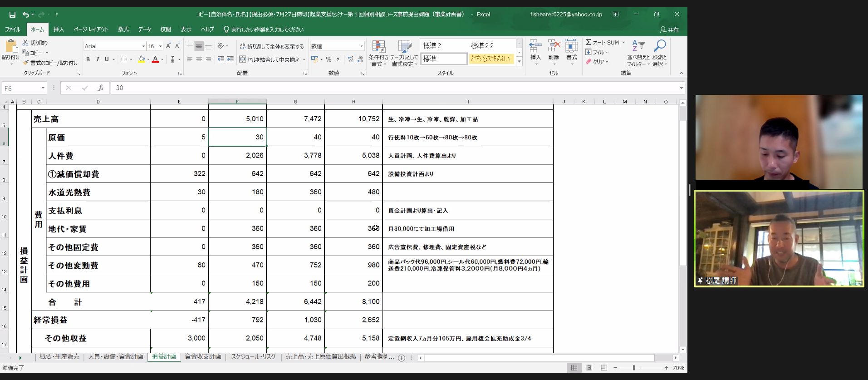The image size is (868, 380).
Task: Toggle bold formatting
Action: [x=88, y=59]
